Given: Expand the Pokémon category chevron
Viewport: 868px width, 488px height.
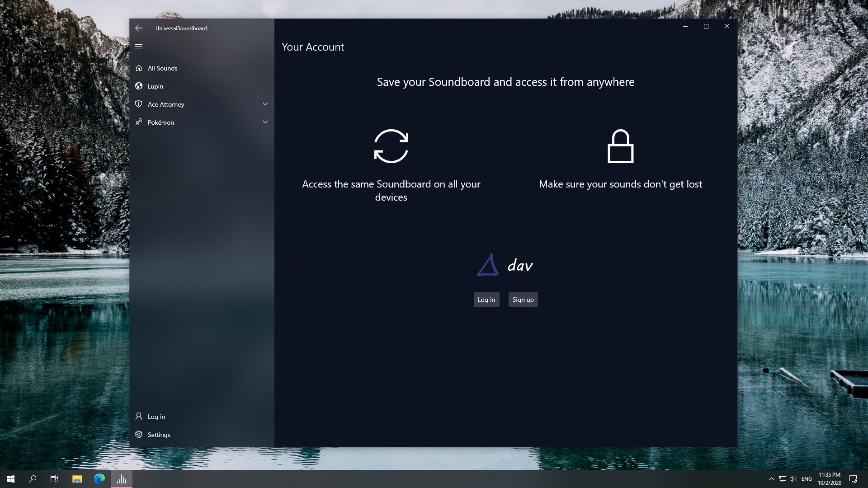Looking at the screenshot, I should coord(265,122).
